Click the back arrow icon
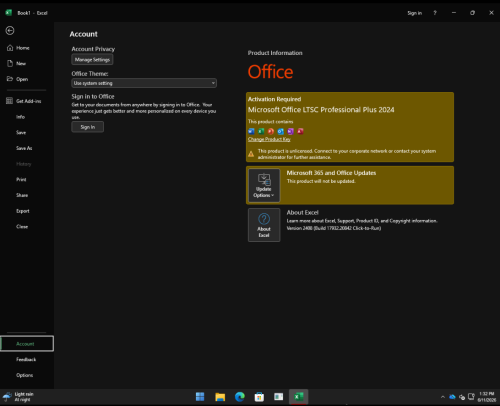Screen dimensions: 500x406 [10, 31]
